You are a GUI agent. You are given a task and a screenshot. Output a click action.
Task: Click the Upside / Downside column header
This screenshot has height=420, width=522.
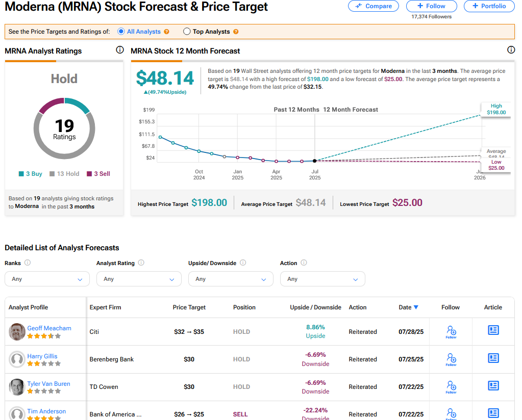tap(315, 307)
